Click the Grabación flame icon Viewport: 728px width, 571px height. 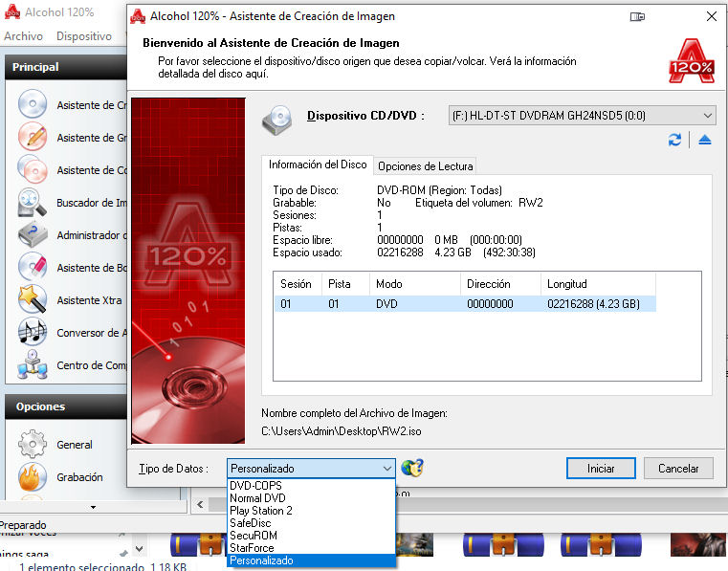coord(32,476)
